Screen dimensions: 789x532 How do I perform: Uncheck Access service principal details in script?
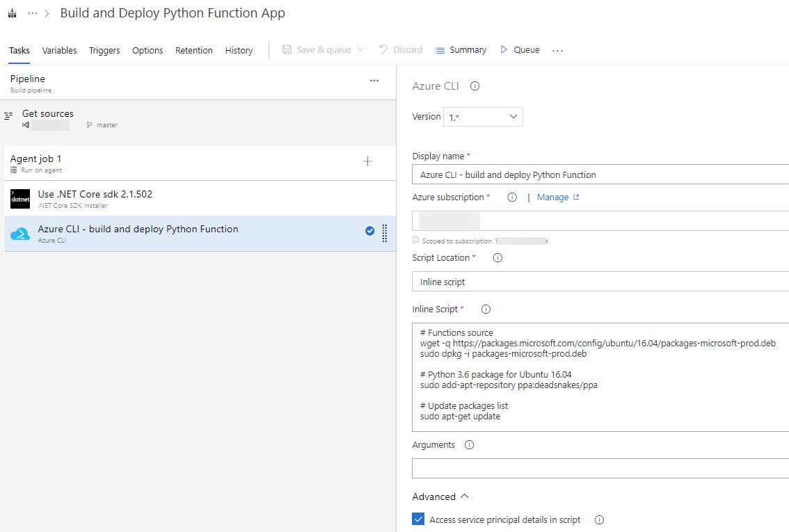pos(418,519)
